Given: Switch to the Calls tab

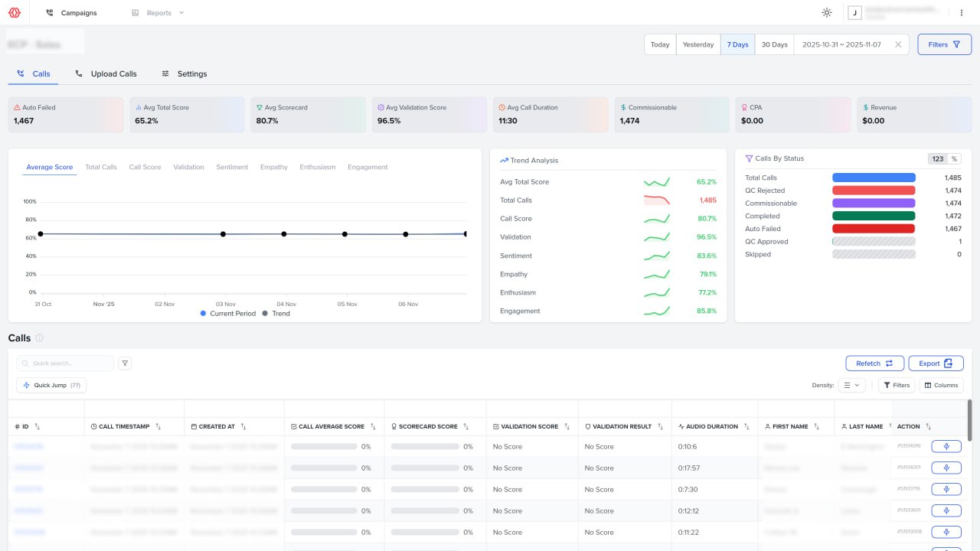Looking at the screenshot, I should 33,74.
